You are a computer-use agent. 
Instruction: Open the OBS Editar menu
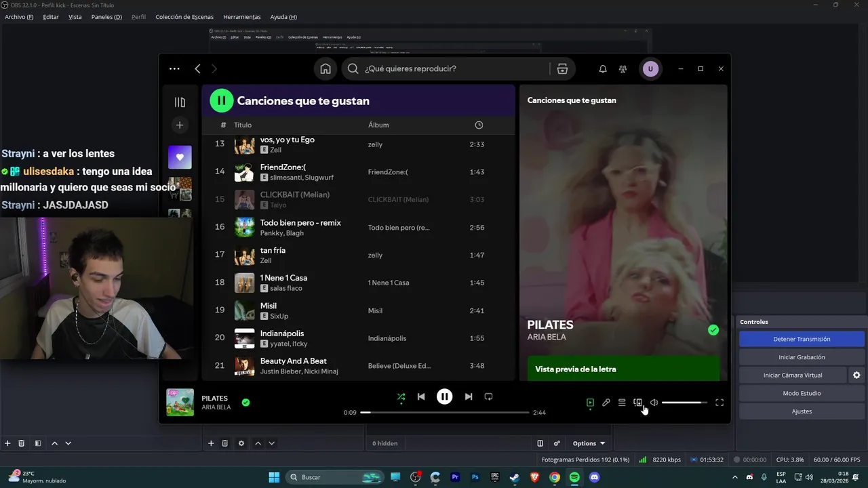click(51, 17)
